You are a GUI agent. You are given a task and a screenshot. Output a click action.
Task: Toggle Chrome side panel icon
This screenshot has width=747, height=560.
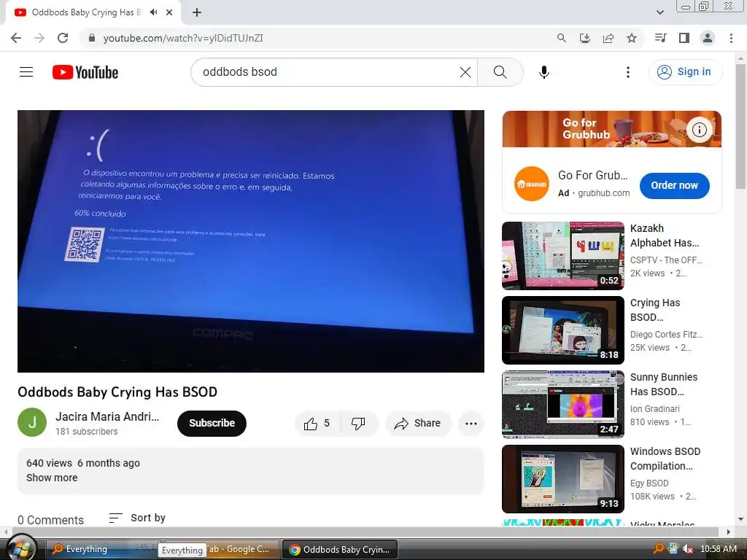click(684, 38)
